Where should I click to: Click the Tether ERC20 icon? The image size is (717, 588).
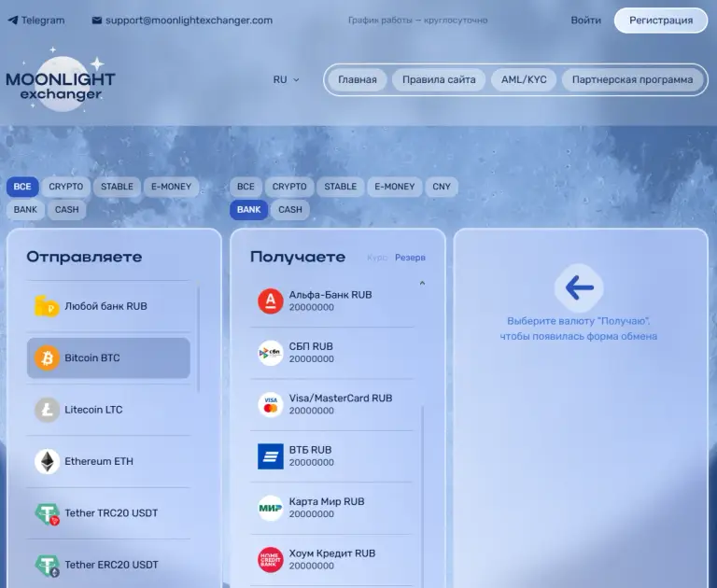[x=47, y=566]
